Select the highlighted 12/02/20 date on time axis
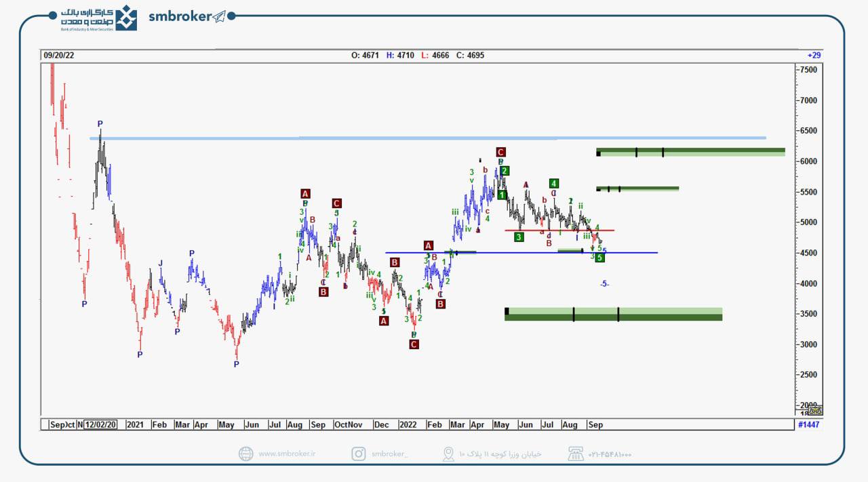The height and width of the screenshot is (482, 868). coord(100,425)
